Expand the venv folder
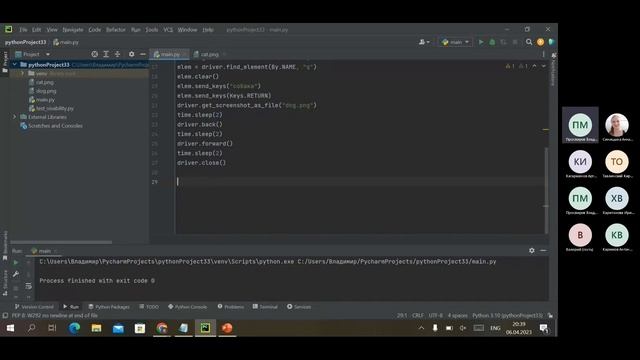 pos(23,73)
